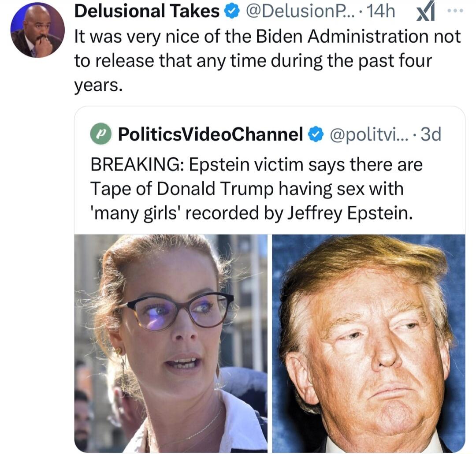
Task: Open the three-dot more options menu
Action: (455, 11)
